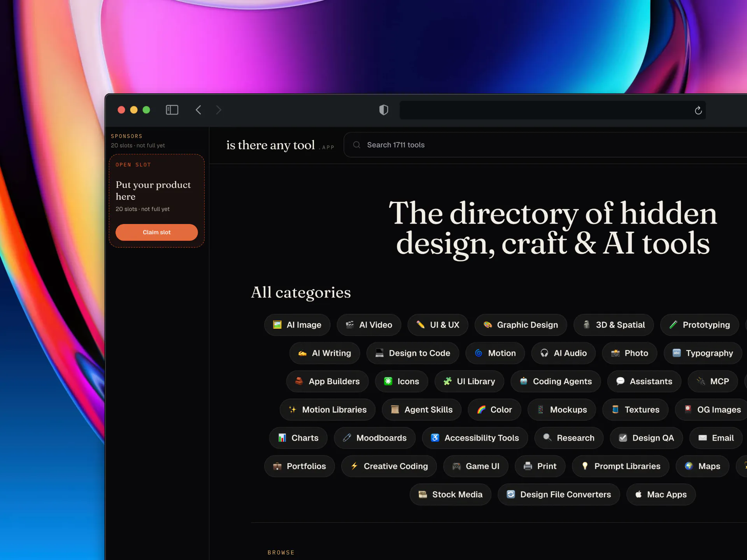Select the AI Video category
Image resolution: width=747 pixels, height=560 pixels.
click(369, 325)
